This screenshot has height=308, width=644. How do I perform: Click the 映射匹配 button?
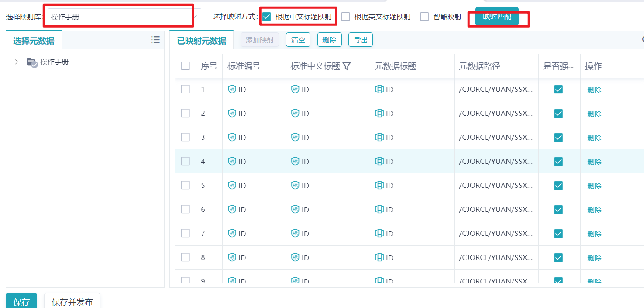pyautogui.click(x=497, y=17)
